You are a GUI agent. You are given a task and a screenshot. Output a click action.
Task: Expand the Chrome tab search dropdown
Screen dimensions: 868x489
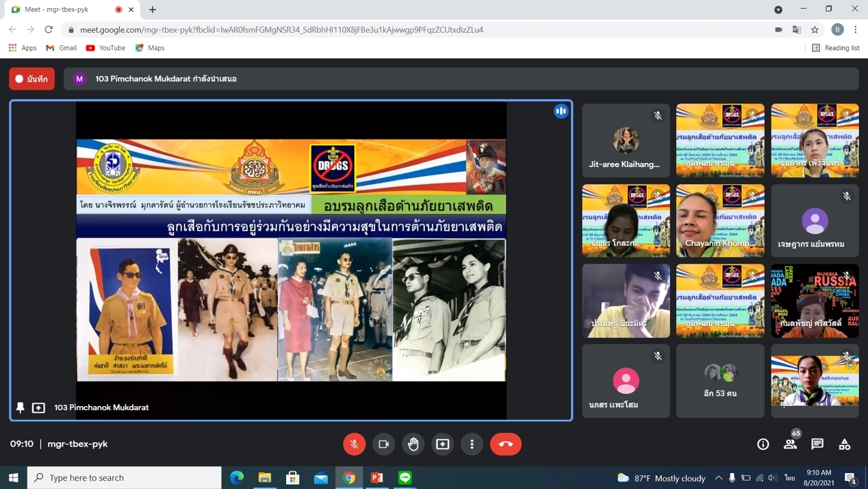tap(778, 10)
